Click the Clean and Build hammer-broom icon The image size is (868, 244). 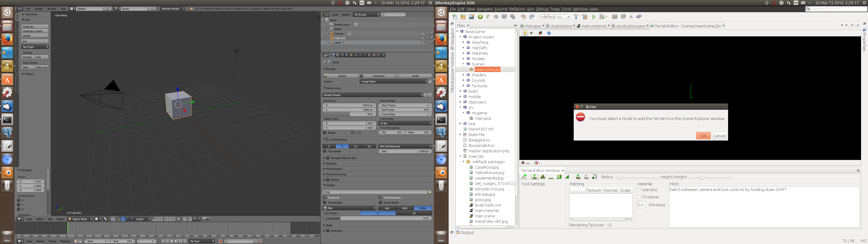(585, 17)
